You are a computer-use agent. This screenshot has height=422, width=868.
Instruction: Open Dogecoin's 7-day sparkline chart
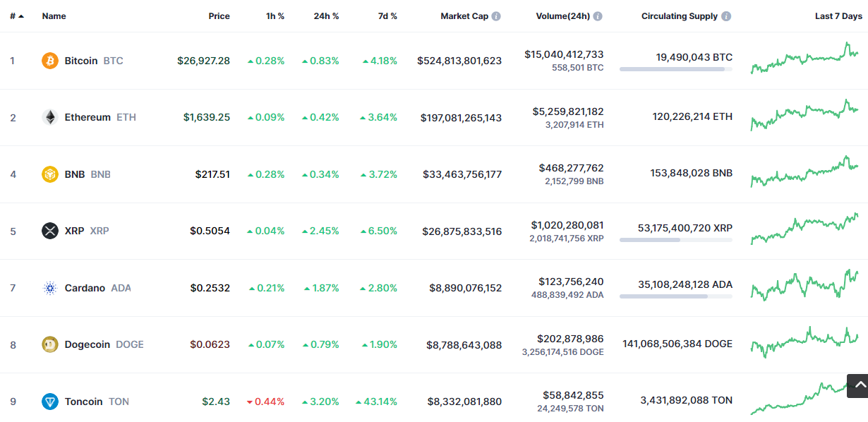804,342
